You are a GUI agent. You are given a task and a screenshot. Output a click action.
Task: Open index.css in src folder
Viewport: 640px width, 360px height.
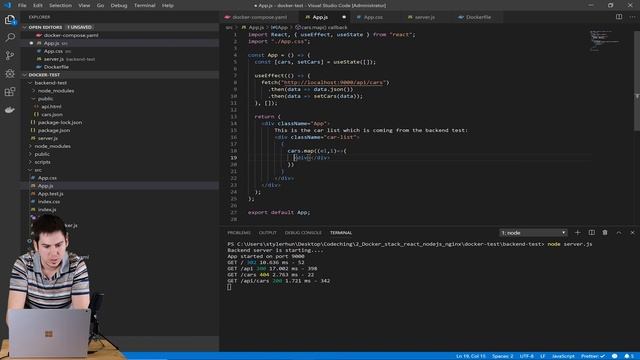click(49, 202)
